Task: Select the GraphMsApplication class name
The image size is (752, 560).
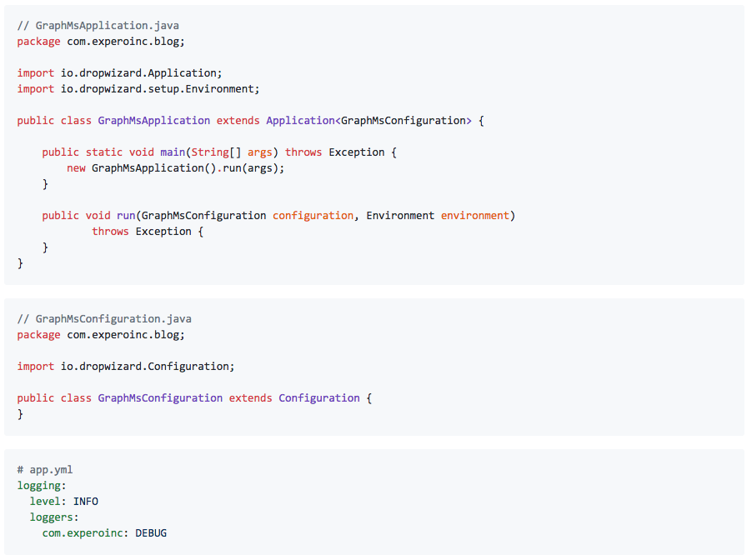Action: coord(153,120)
